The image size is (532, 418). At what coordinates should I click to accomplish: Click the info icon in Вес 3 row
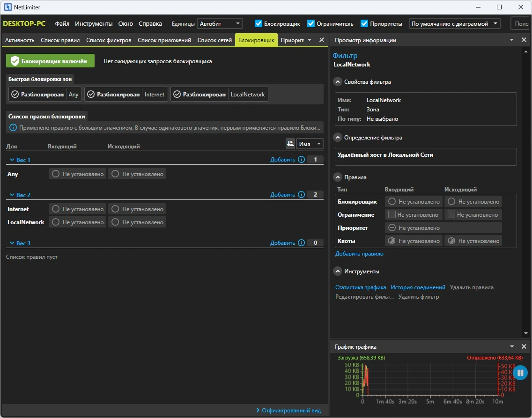pyautogui.click(x=301, y=243)
